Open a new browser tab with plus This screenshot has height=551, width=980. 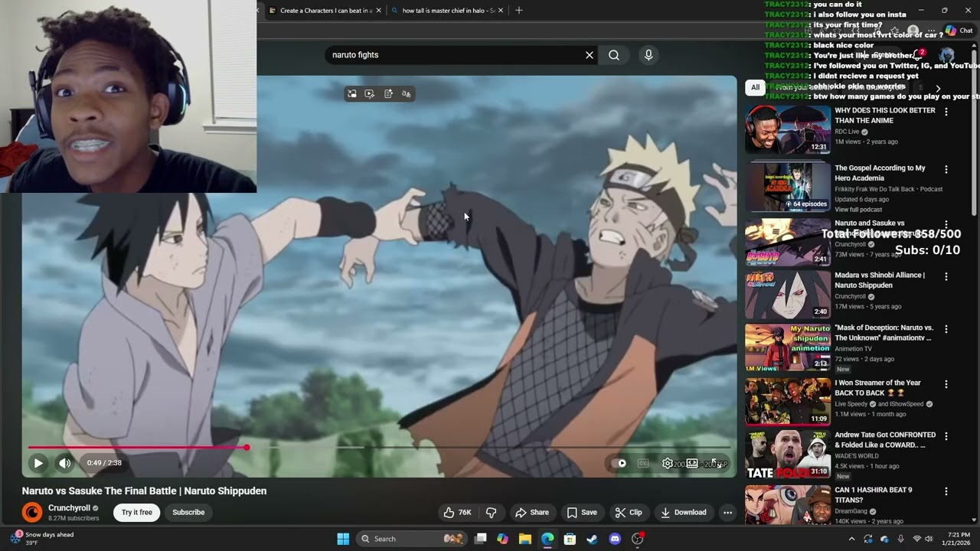click(519, 11)
